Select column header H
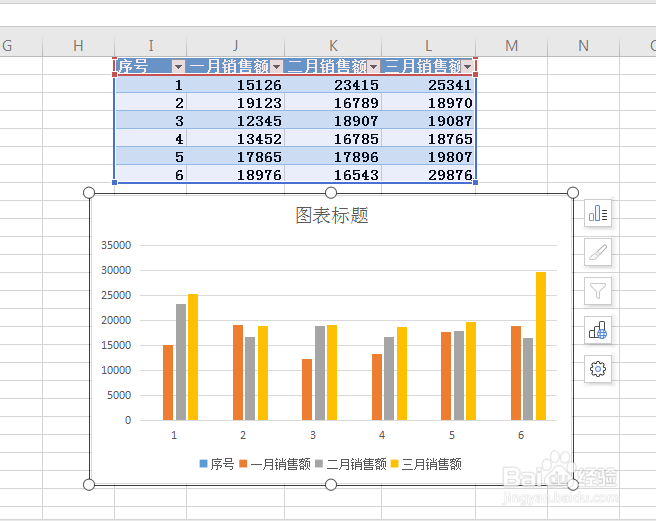The height and width of the screenshot is (521, 656). [78, 45]
